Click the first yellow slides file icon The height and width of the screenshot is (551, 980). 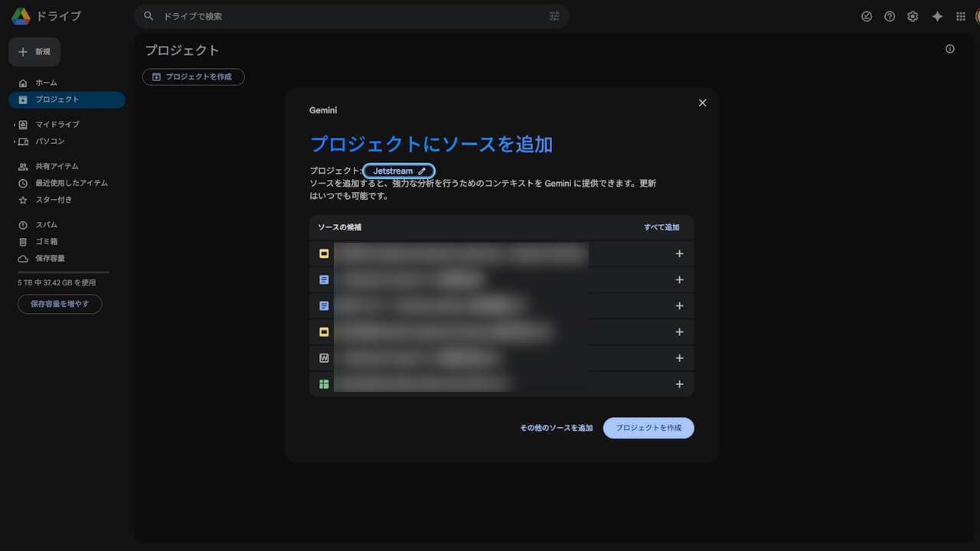324,253
